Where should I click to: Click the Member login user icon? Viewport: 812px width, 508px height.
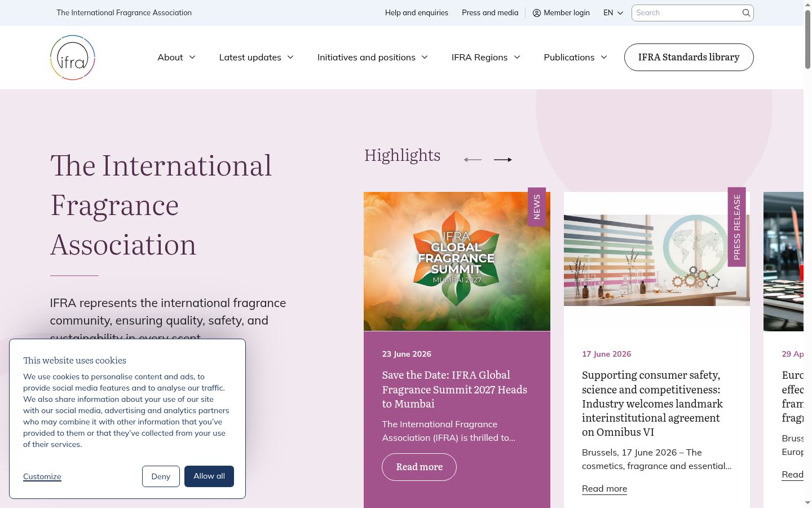pyautogui.click(x=537, y=13)
